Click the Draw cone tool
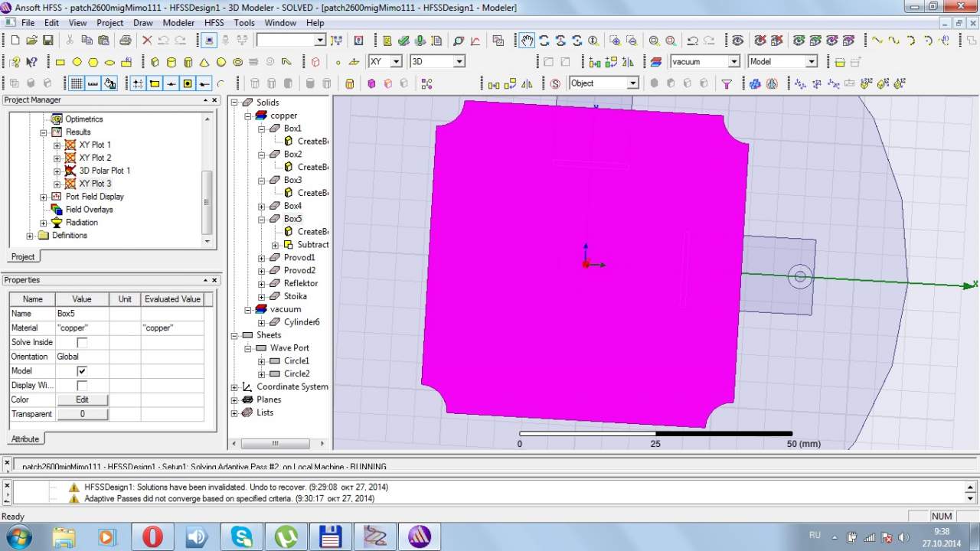The width and height of the screenshot is (980, 551). pyautogui.click(x=204, y=62)
